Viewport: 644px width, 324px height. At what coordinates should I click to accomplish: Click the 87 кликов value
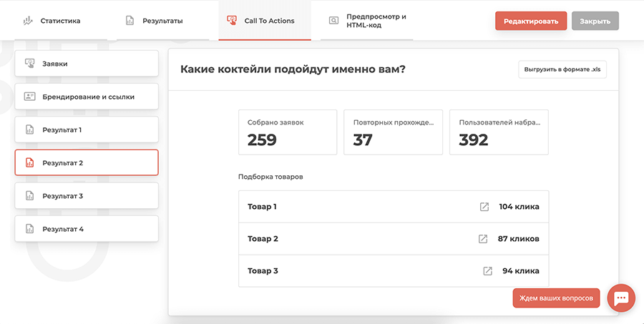tap(518, 239)
